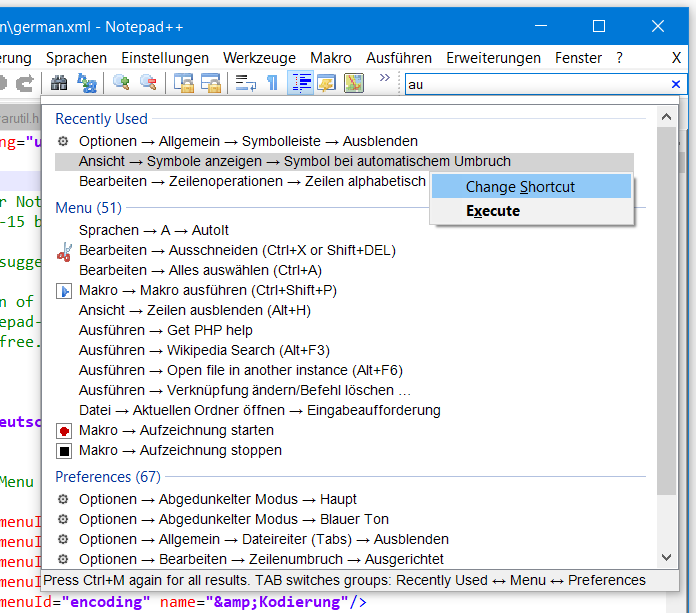Open the Makro menu
The width and height of the screenshot is (696, 613).
point(331,58)
